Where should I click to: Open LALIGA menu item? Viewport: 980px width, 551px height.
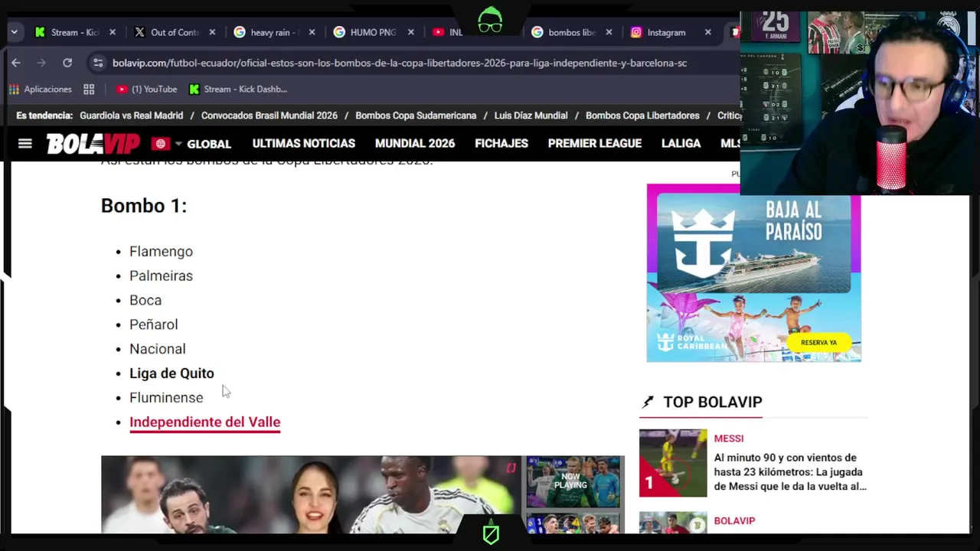(681, 143)
